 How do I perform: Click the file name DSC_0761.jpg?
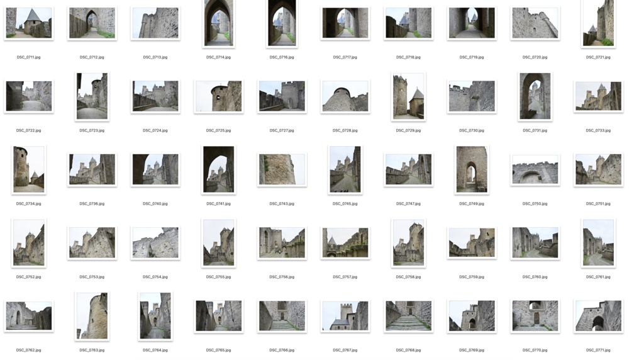coord(599,276)
